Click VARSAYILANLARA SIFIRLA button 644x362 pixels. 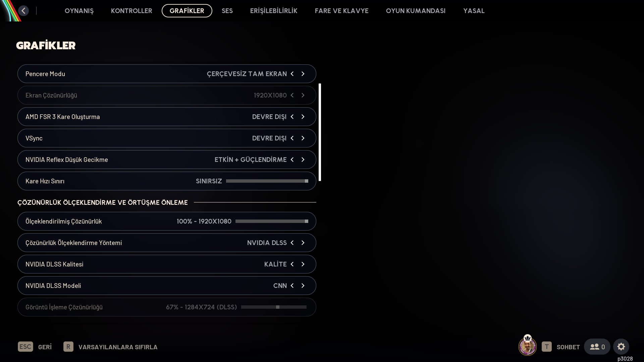click(118, 347)
